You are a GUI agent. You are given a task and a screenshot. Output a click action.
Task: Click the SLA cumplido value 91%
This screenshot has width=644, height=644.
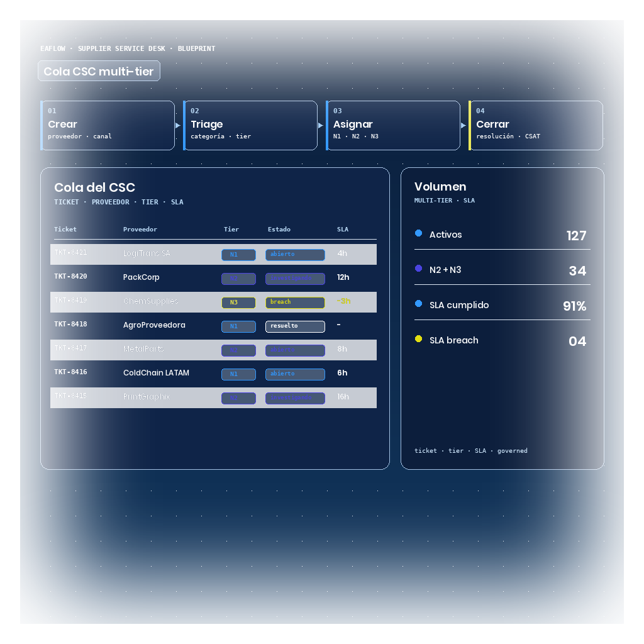(x=574, y=306)
